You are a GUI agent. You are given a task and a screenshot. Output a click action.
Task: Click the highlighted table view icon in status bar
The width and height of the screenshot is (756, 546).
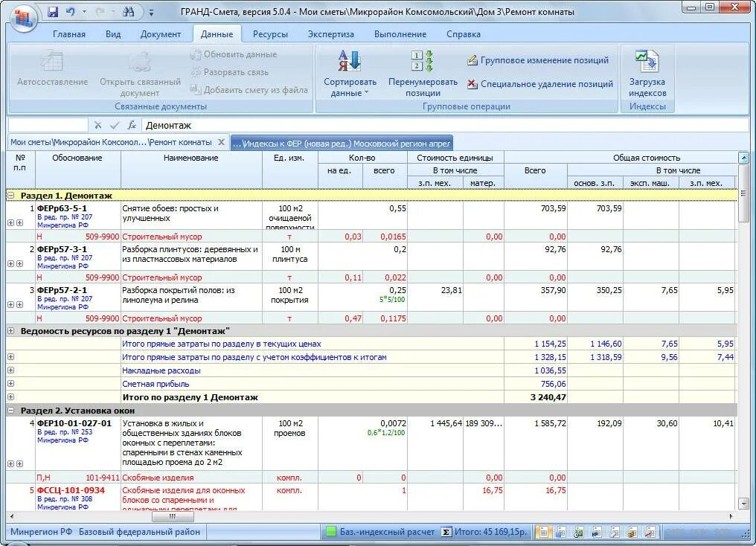[543, 532]
